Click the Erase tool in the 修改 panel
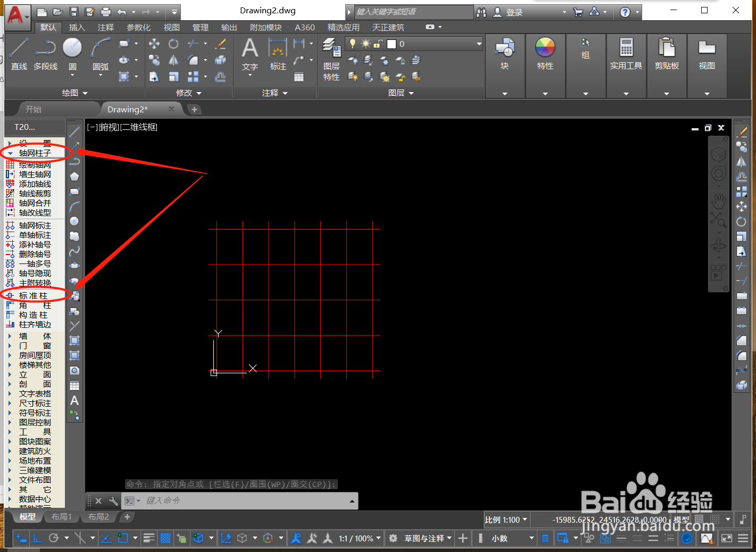Viewport: 756px width, 552px height. [220, 44]
